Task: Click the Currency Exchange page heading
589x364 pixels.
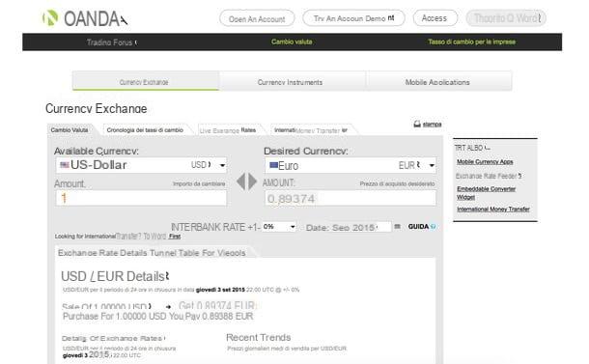Action: pos(97,108)
